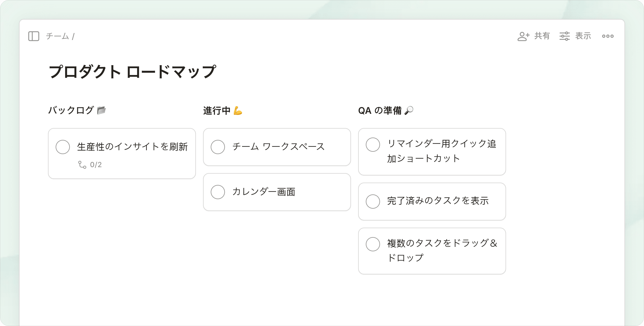Image resolution: width=644 pixels, height=326 pixels.
Task: Tick the リマインダー用クイック追加ショートカット checkbox
Action: coord(373,145)
